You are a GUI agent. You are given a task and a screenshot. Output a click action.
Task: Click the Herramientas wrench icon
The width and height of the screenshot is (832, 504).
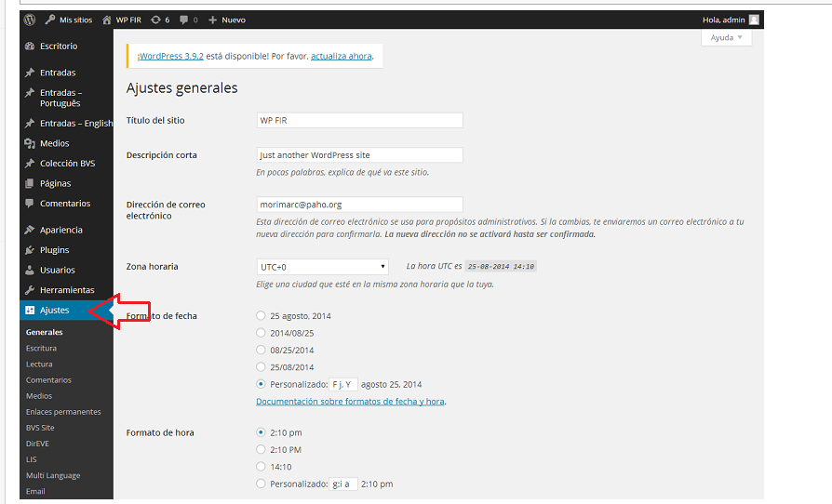tap(30, 290)
